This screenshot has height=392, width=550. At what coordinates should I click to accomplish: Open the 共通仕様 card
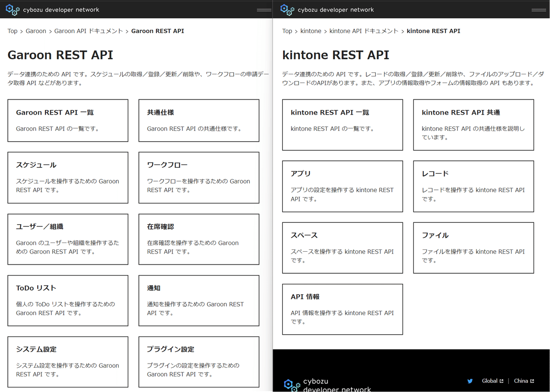pos(199,121)
